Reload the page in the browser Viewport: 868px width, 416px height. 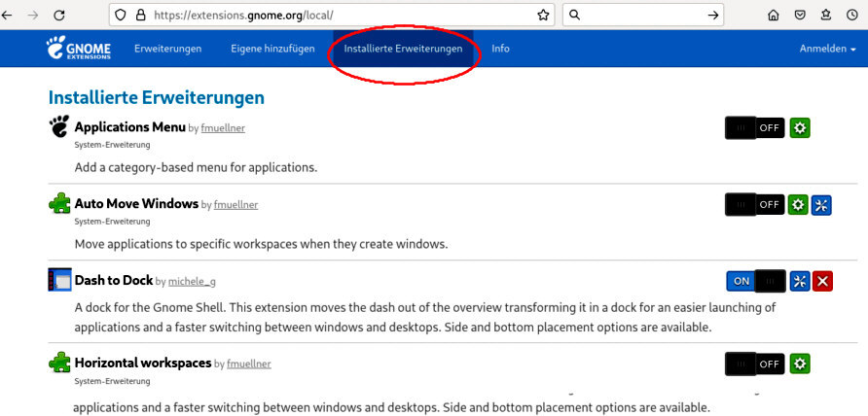tap(59, 16)
